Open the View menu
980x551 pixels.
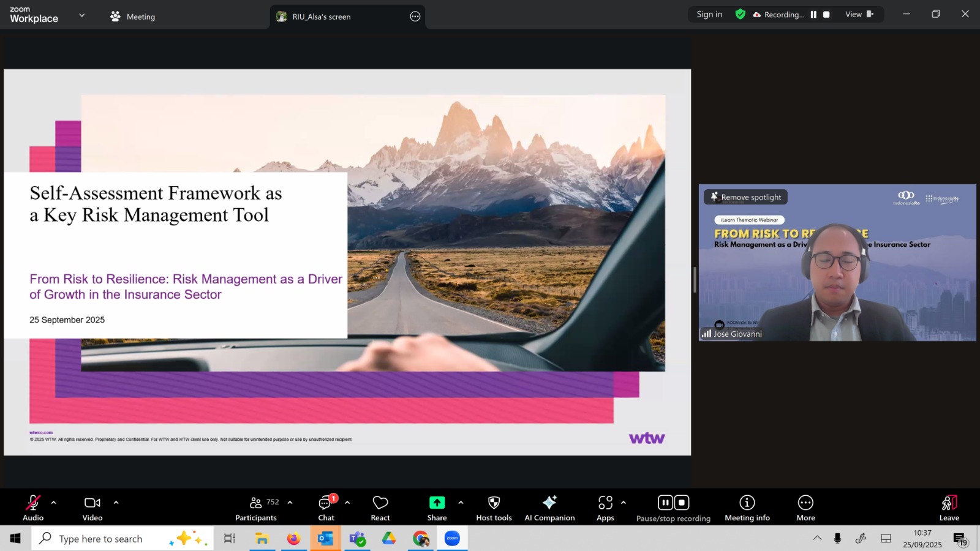click(x=859, y=15)
